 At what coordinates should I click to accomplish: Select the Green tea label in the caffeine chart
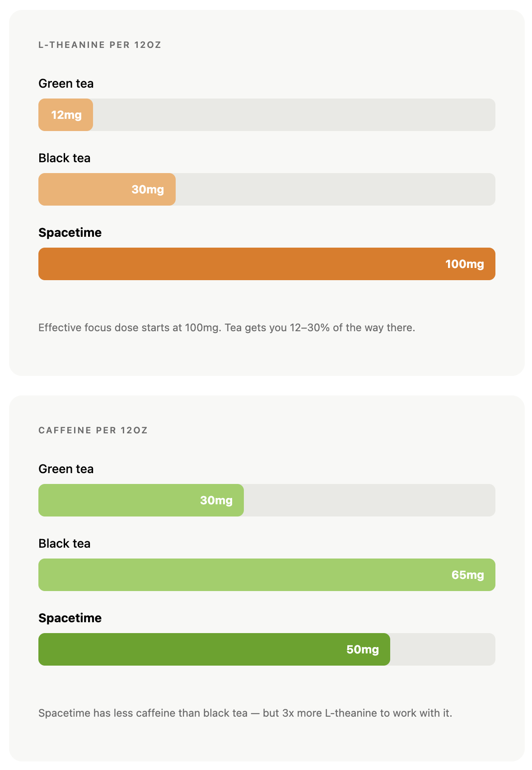66,469
